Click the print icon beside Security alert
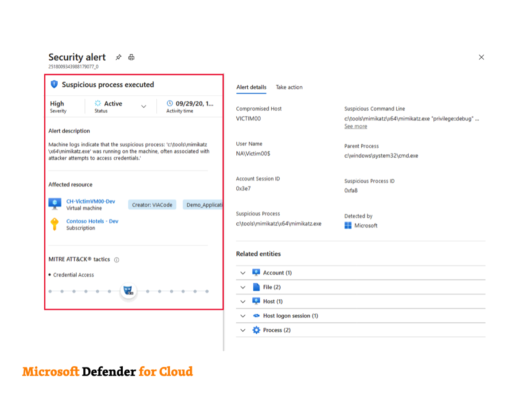 tap(131, 57)
